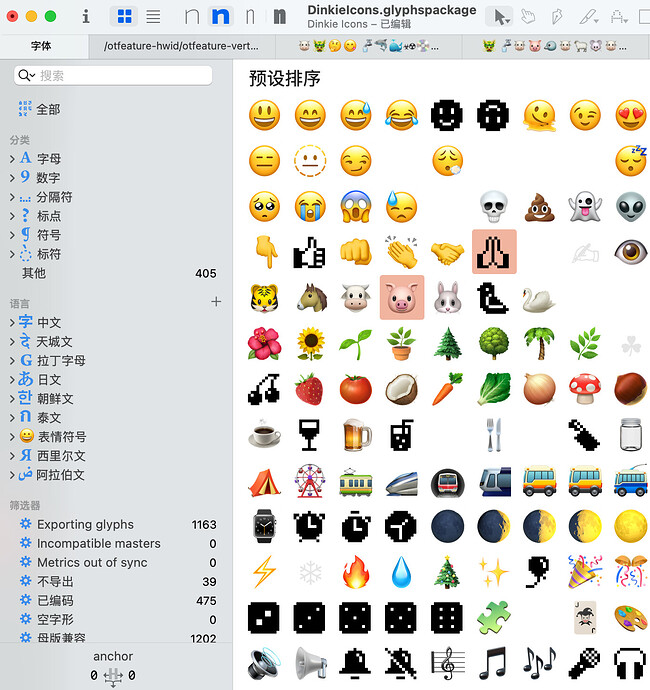
Task: Apply the 已编码 filter
Action: [x=116, y=601]
